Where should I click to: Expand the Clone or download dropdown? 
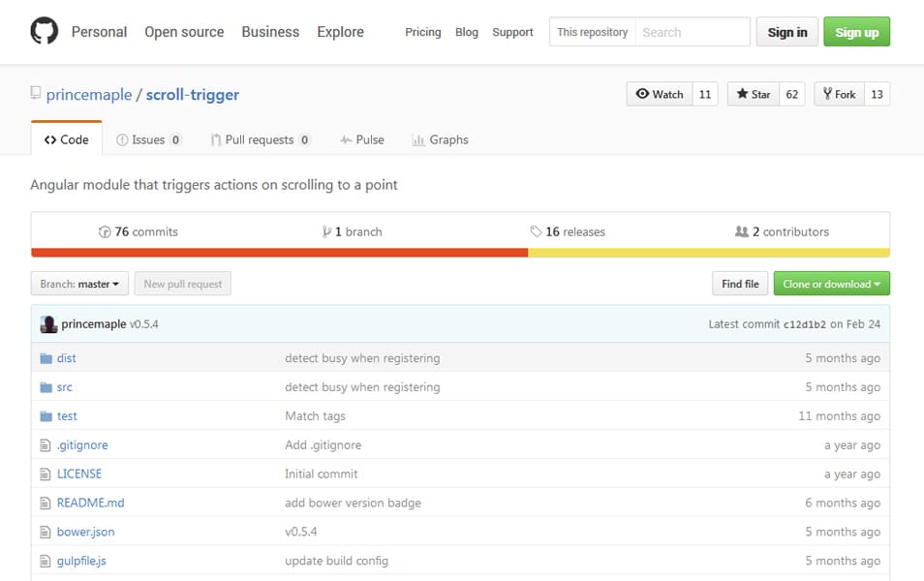click(x=831, y=284)
